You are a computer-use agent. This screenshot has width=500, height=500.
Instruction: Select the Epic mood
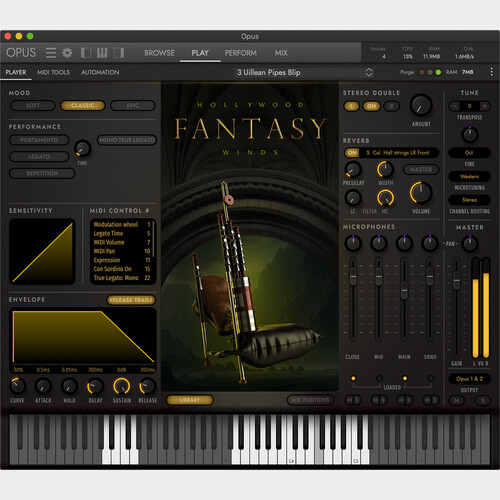pos(133,106)
